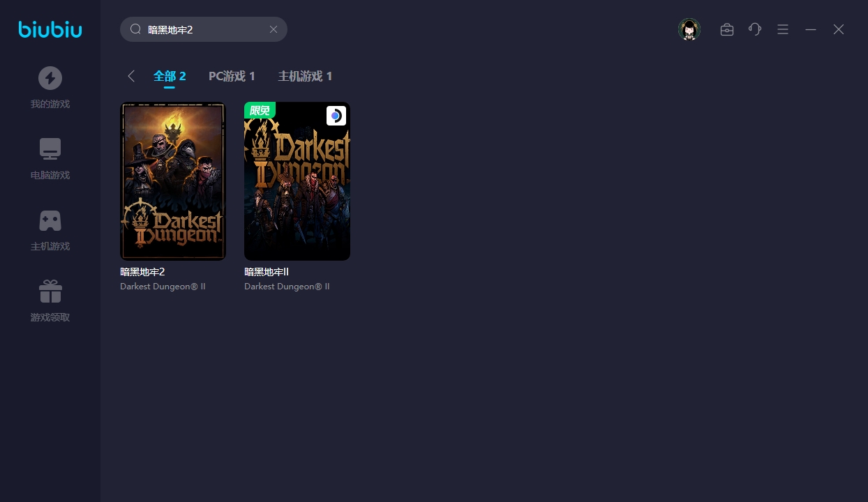Go back with left chevron arrow

click(x=131, y=76)
